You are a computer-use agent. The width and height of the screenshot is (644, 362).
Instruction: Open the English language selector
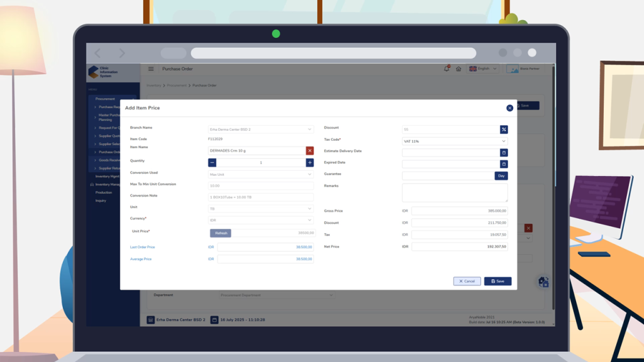click(x=483, y=69)
